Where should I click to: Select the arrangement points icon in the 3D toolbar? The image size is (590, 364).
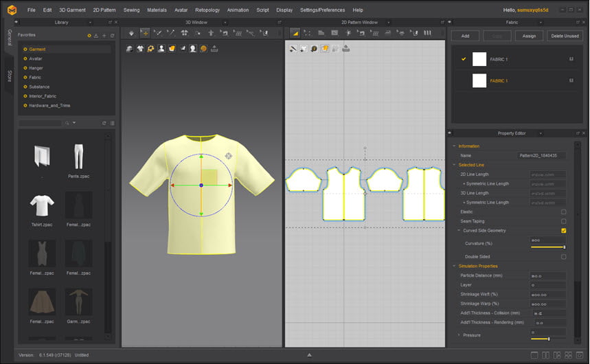tap(184, 33)
